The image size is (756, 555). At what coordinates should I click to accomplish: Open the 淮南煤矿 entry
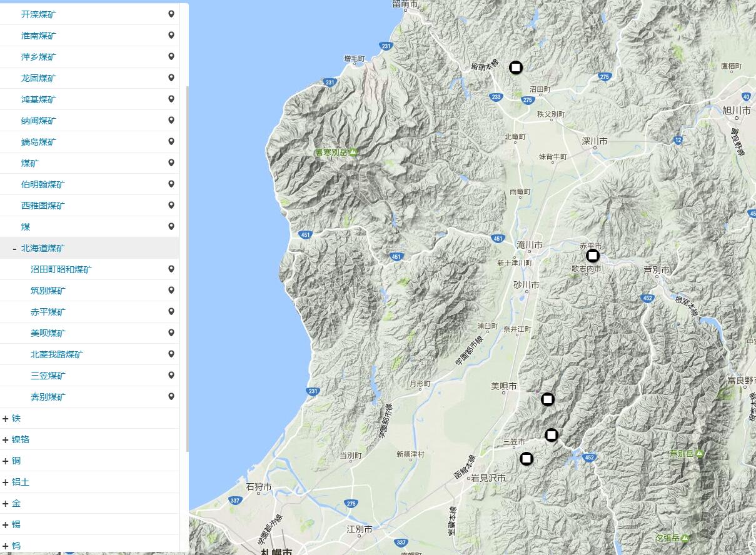click(x=38, y=36)
